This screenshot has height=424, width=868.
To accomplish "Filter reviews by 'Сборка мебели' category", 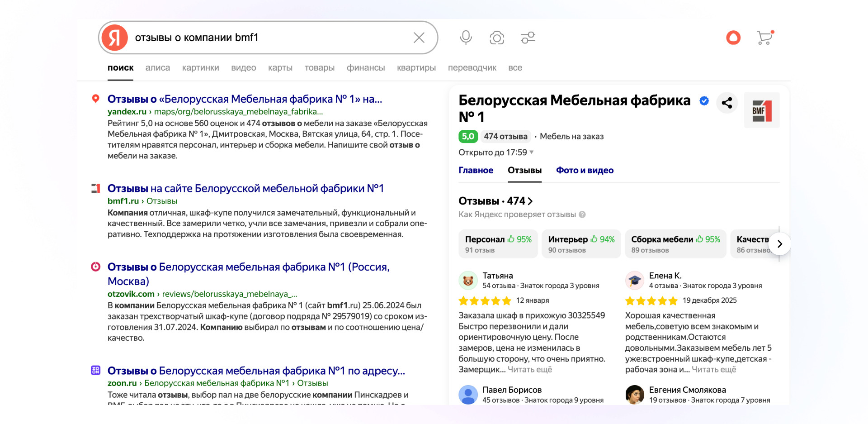I will pos(675,244).
